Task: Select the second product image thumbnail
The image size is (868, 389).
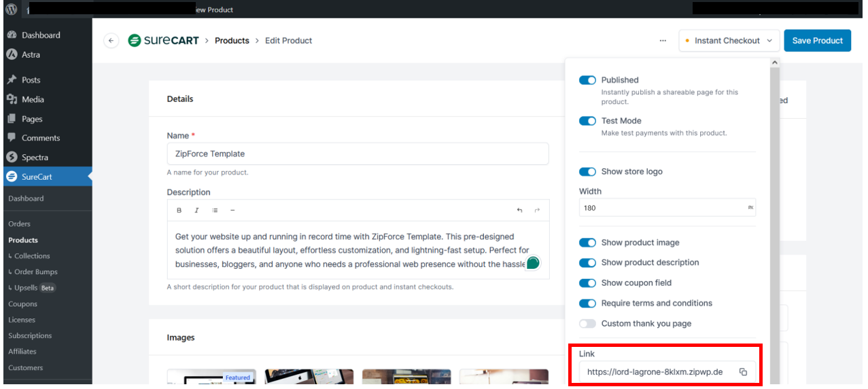Action: click(x=309, y=377)
